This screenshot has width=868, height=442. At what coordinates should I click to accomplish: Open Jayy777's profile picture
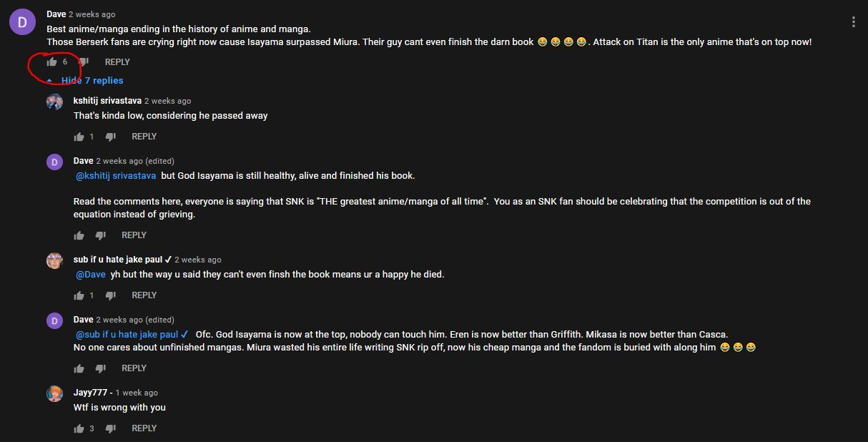point(54,393)
